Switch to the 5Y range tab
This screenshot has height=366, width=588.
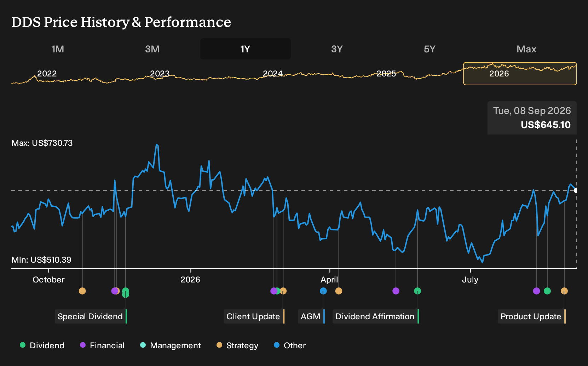coord(430,49)
